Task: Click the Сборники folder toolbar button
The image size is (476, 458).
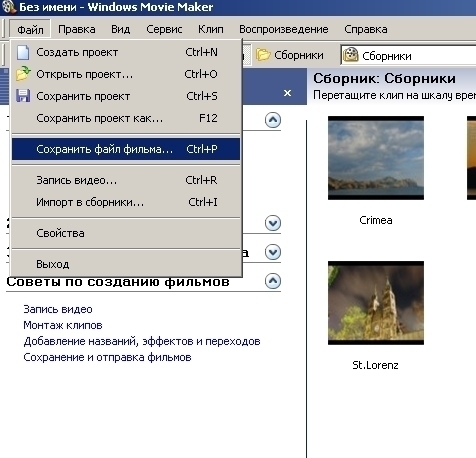Action: [x=290, y=55]
